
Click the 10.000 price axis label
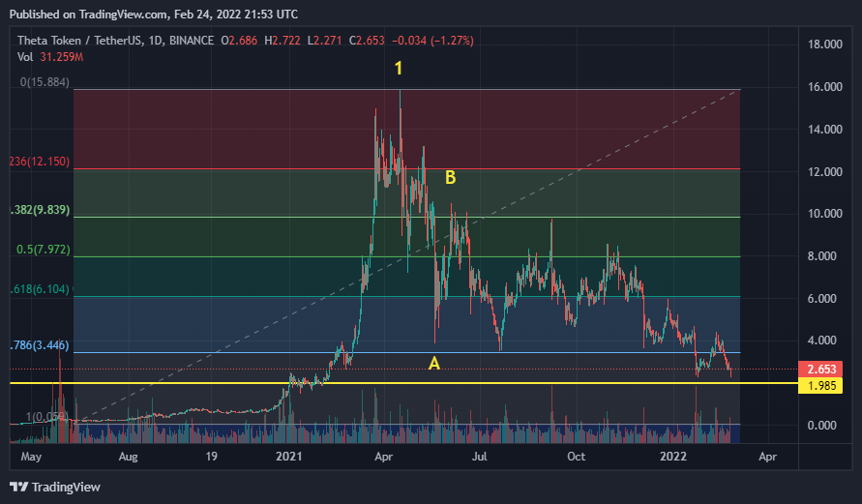(824, 214)
